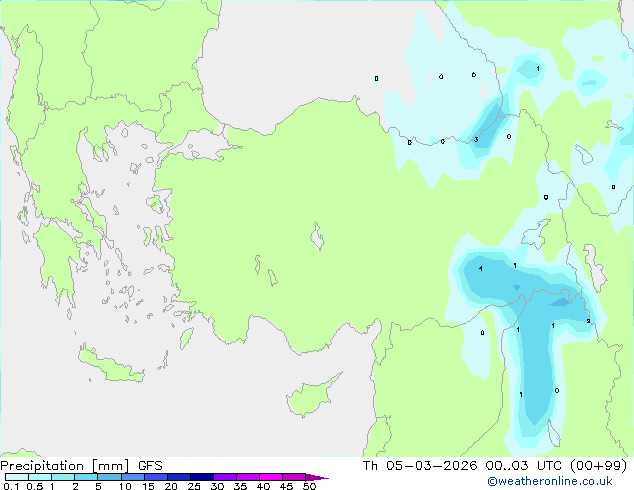Click the 0.1–0.5 mm palest legend swatch

click(x=17, y=477)
